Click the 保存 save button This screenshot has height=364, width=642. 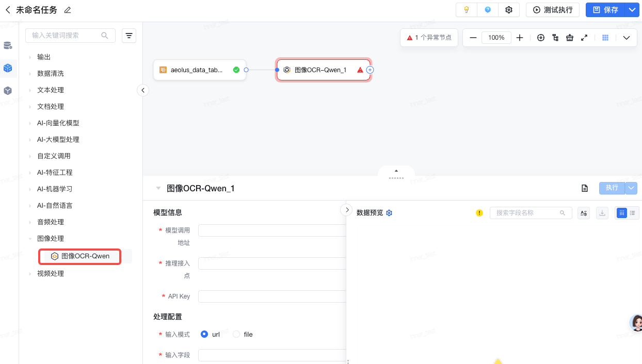605,10
